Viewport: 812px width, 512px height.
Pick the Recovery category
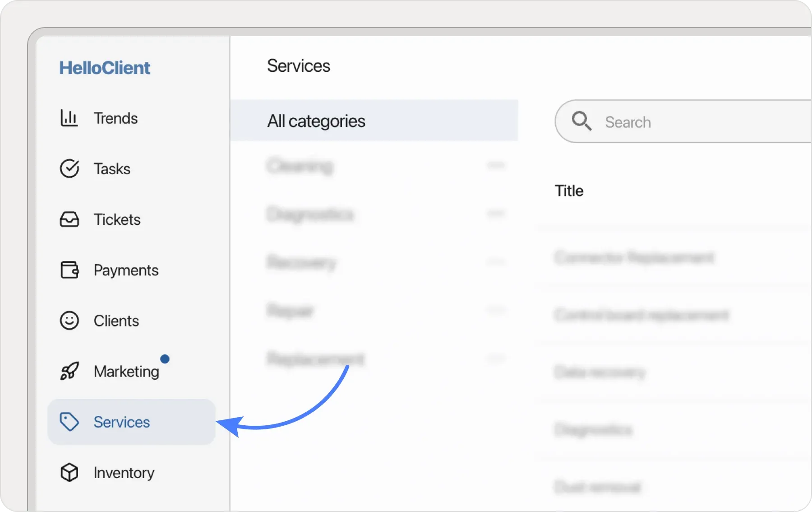point(301,262)
